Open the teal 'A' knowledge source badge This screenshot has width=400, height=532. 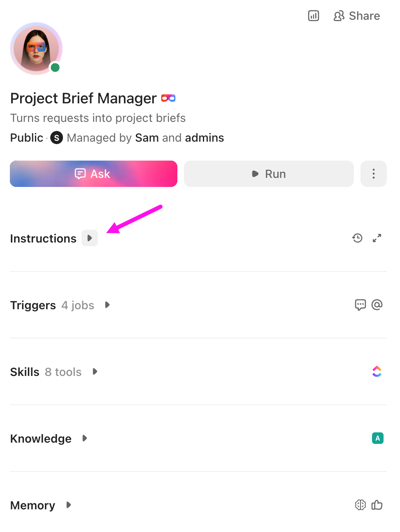[377, 438]
